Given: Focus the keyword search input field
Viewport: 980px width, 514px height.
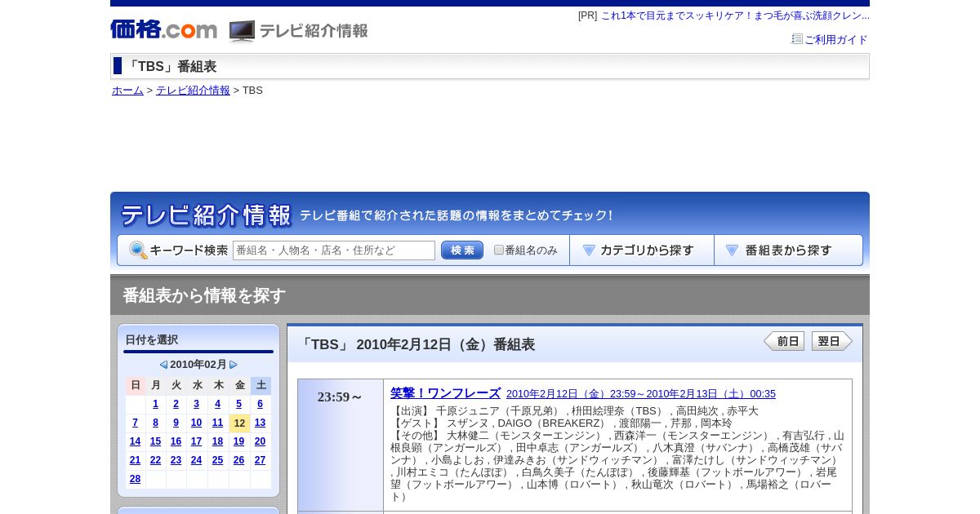Looking at the screenshot, I should click(x=334, y=250).
